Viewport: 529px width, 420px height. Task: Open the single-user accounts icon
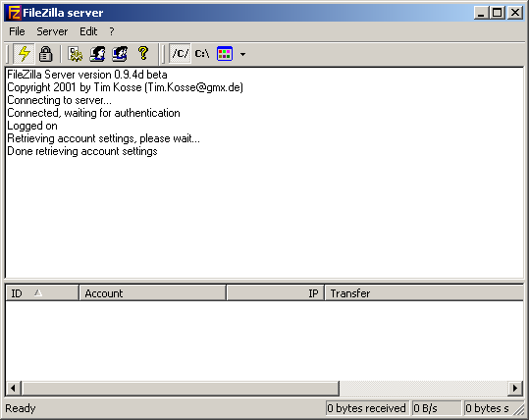coord(97,54)
